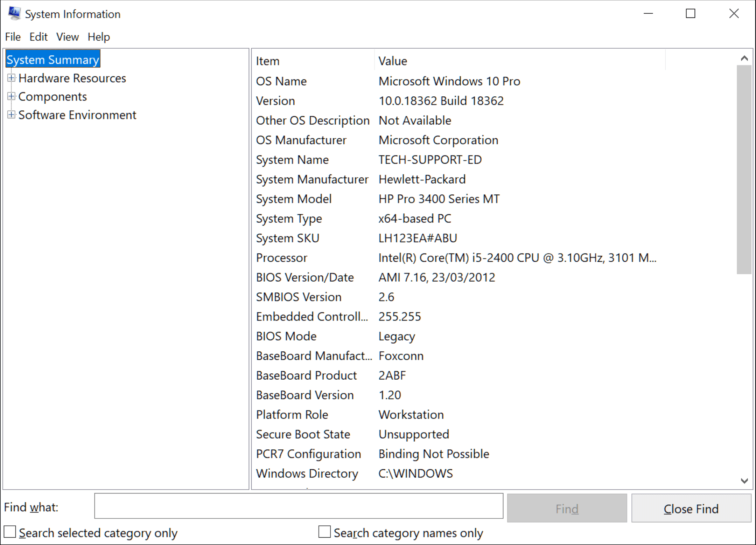Select the Processor row

coord(458,258)
